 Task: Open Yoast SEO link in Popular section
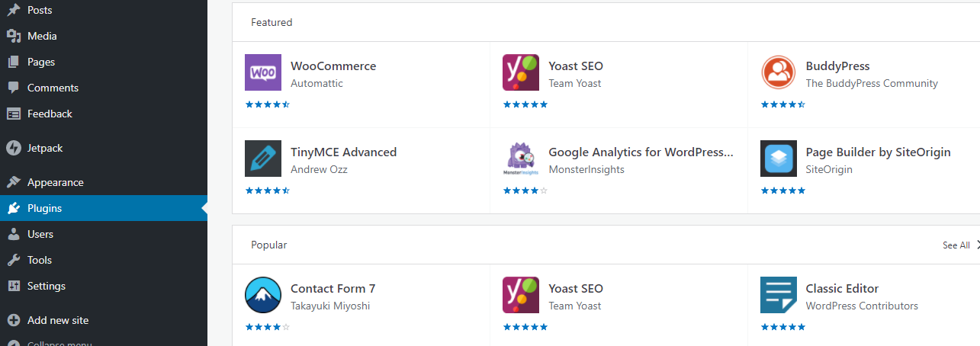576,289
